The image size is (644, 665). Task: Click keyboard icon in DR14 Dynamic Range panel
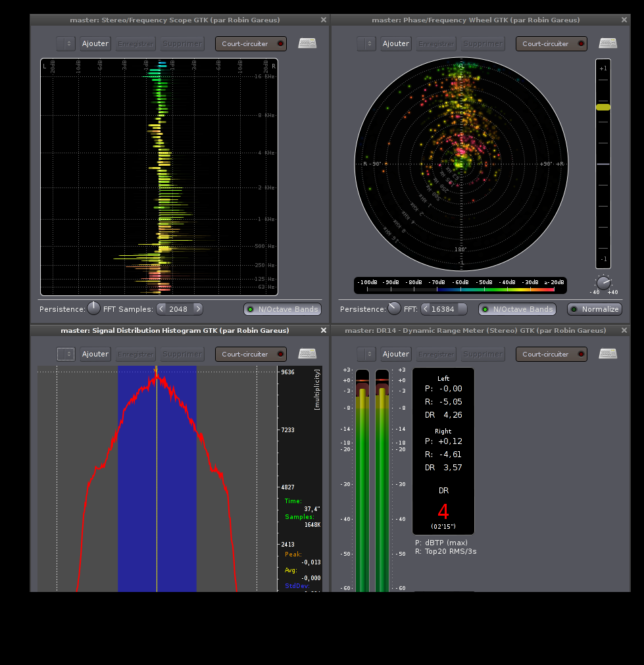608,354
